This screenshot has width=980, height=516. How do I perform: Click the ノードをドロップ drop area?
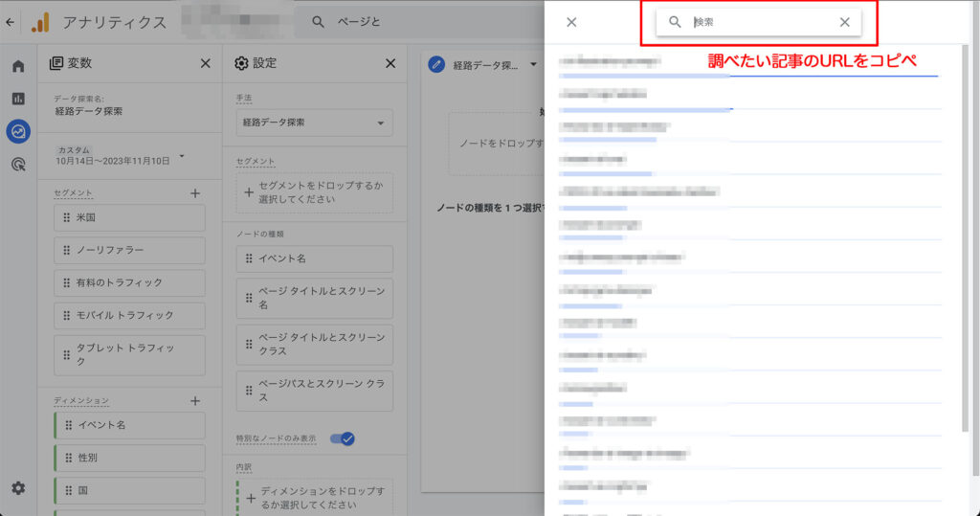(497, 144)
